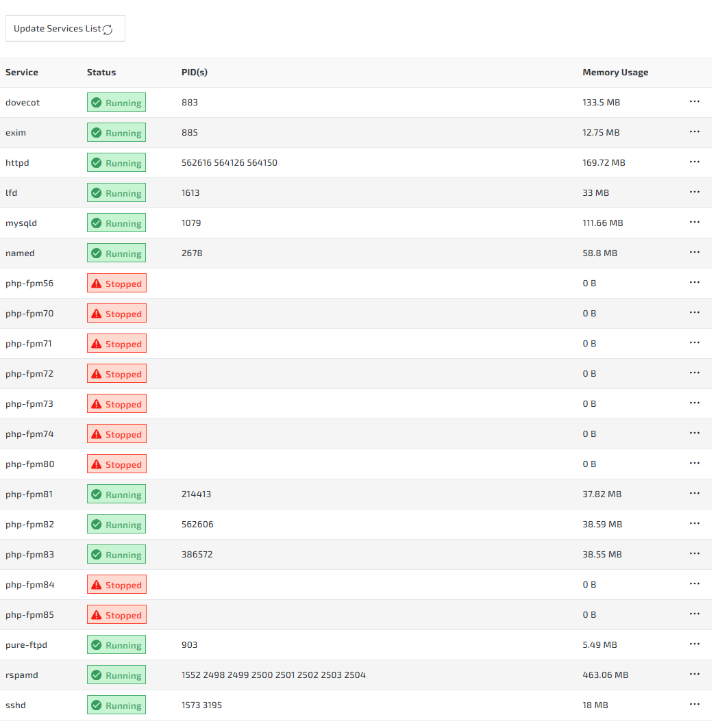The width and height of the screenshot is (718, 728).
Task: Open the ellipsis menu for the named service
Action: tap(694, 252)
